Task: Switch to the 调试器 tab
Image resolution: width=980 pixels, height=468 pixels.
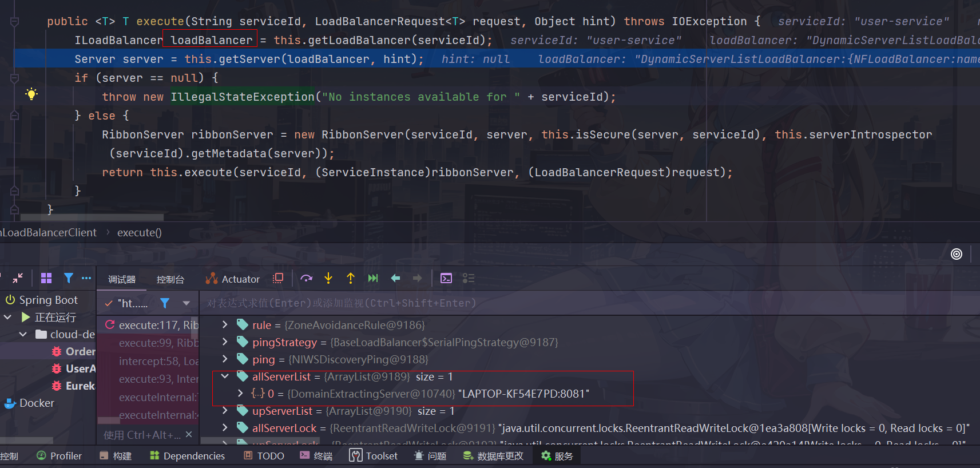Action: tap(122, 279)
